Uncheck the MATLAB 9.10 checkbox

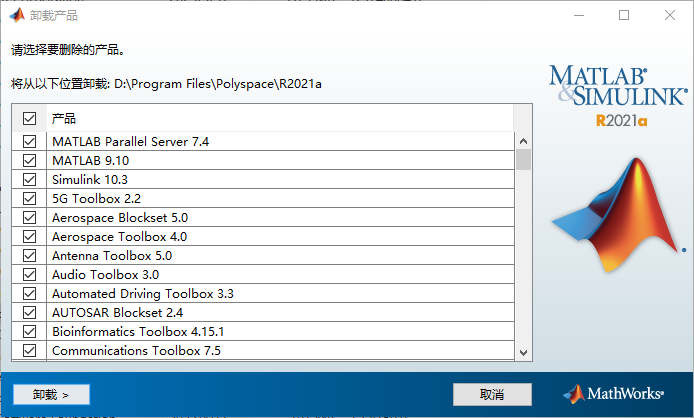(x=30, y=160)
